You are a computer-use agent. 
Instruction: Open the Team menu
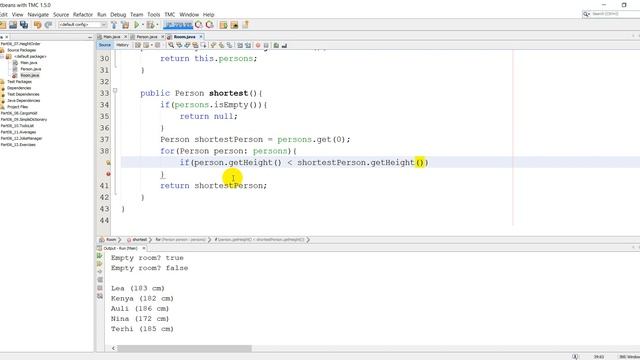point(136,14)
